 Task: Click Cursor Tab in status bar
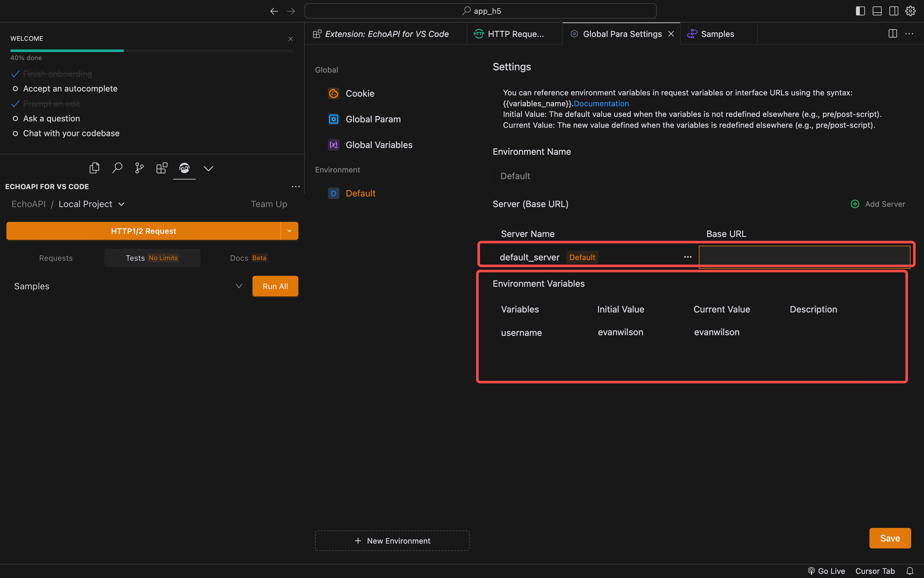tap(875, 571)
